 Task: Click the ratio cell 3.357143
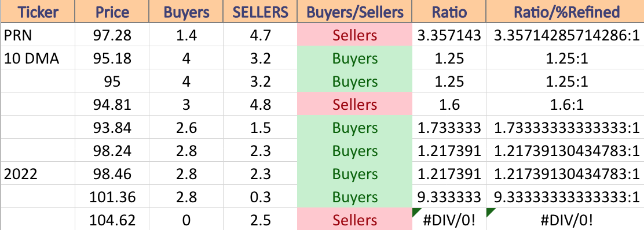point(449,35)
